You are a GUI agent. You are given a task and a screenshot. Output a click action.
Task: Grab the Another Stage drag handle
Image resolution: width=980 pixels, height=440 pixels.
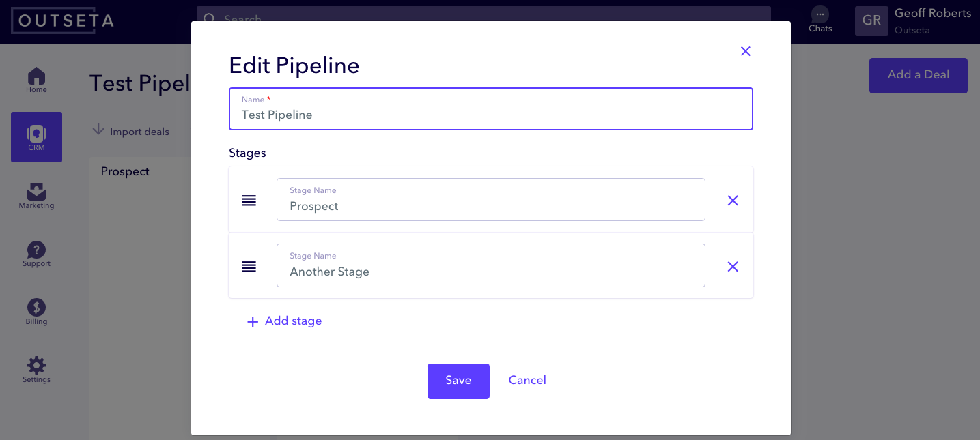click(249, 266)
